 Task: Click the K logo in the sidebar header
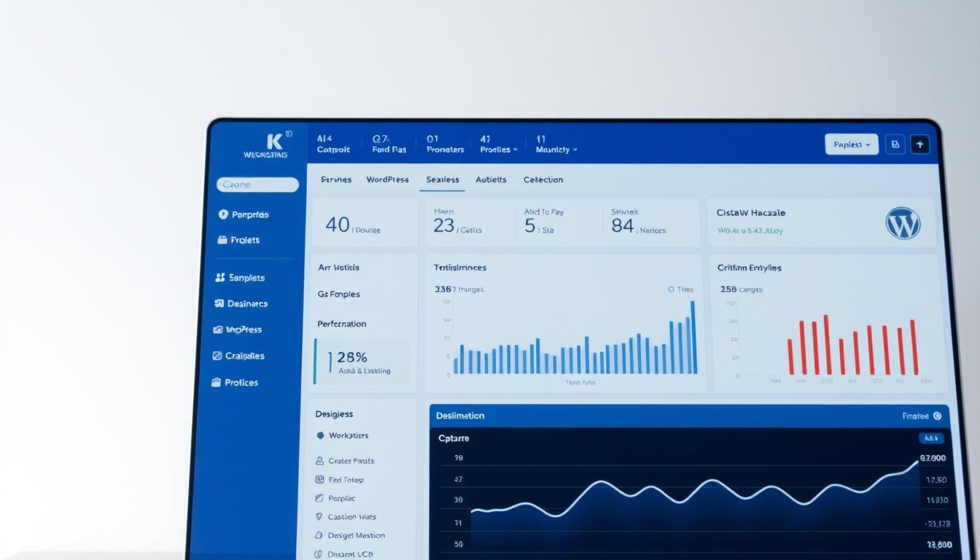click(x=275, y=141)
